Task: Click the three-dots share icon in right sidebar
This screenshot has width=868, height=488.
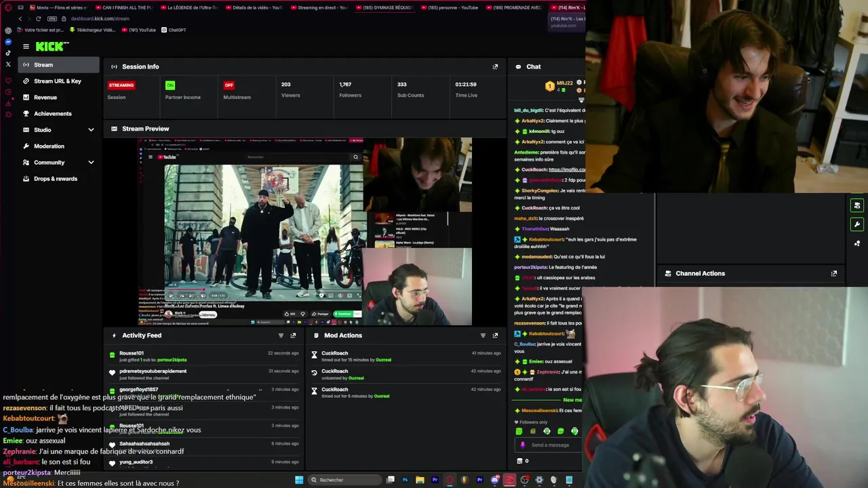Action: (x=857, y=243)
